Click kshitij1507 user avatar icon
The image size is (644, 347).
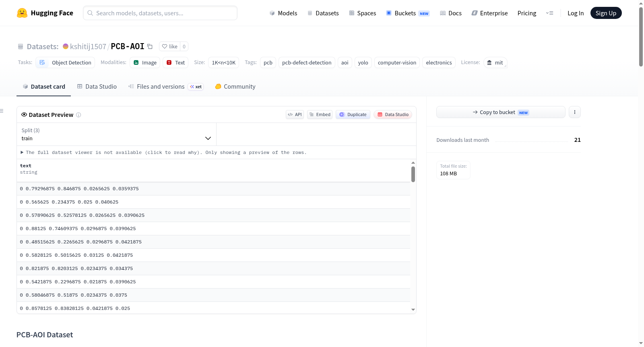(66, 46)
